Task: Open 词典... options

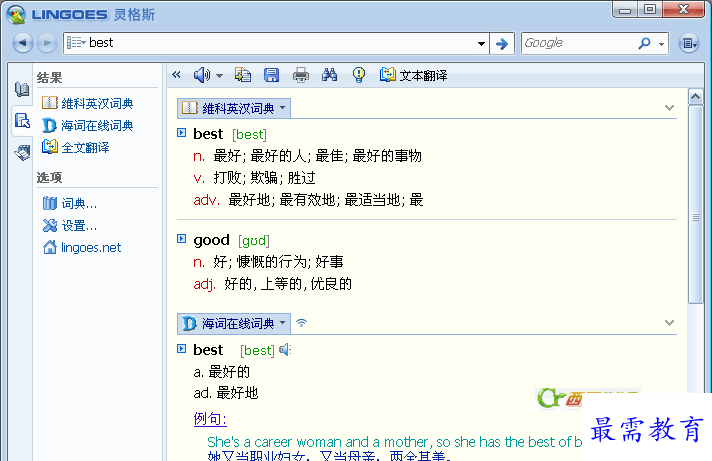Action: (x=79, y=203)
